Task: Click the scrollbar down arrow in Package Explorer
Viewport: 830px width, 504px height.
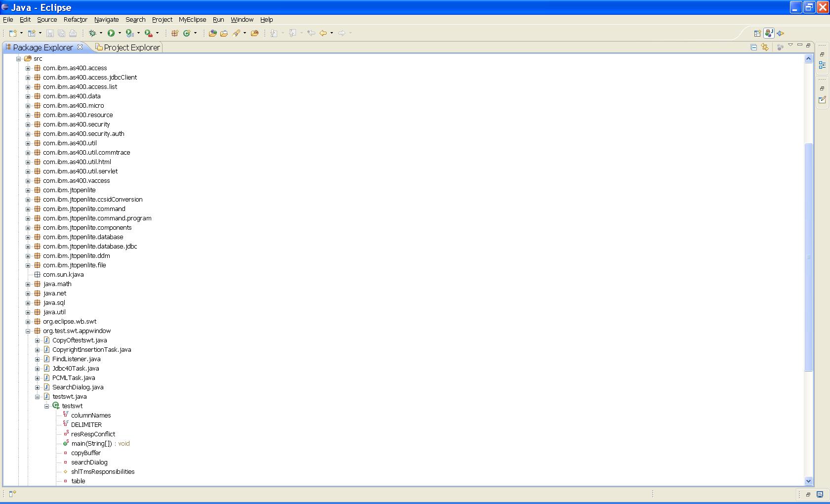Action: pos(809,481)
